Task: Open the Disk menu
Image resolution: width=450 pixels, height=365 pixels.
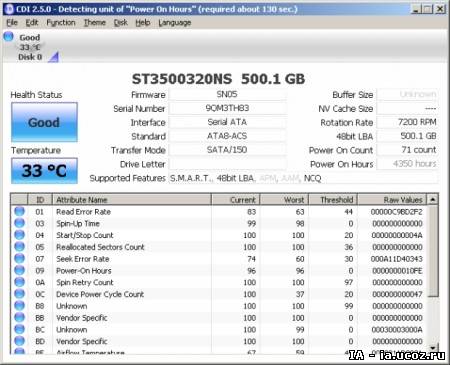Action: 120,23
